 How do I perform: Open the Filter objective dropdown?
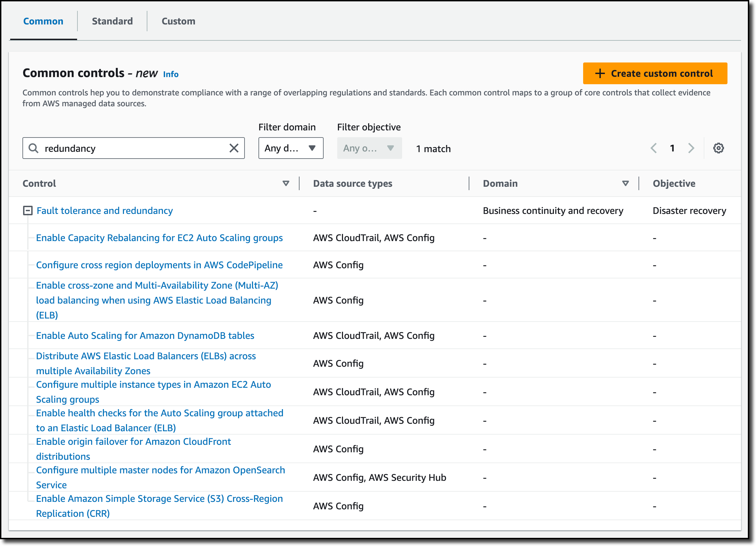click(x=369, y=148)
